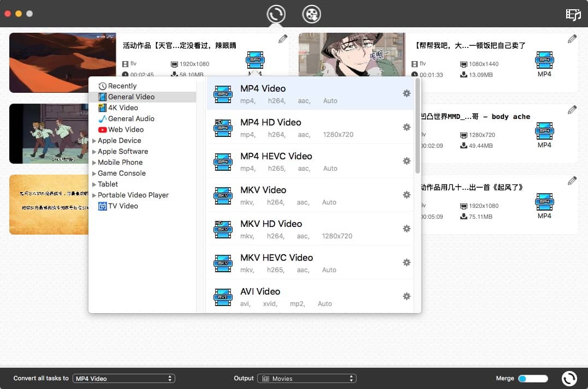
Task: Open the Convert all tasks to dropdown
Action: pyautogui.click(x=123, y=378)
